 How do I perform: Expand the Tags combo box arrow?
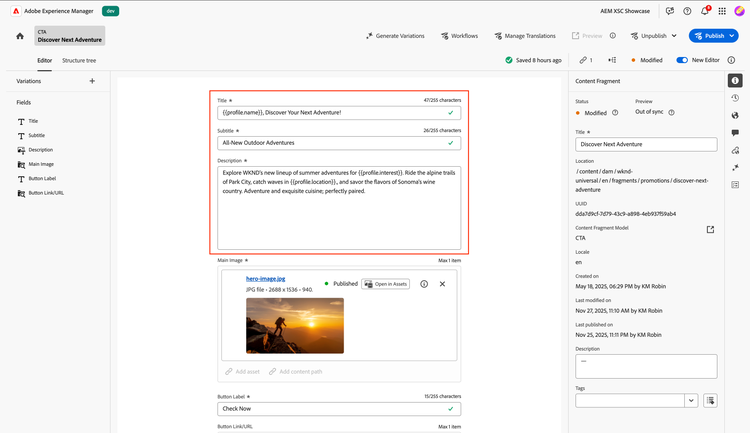(x=690, y=401)
